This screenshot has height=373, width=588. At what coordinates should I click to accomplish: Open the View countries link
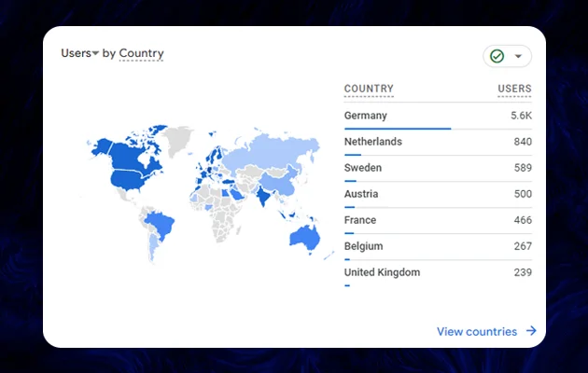point(476,331)
